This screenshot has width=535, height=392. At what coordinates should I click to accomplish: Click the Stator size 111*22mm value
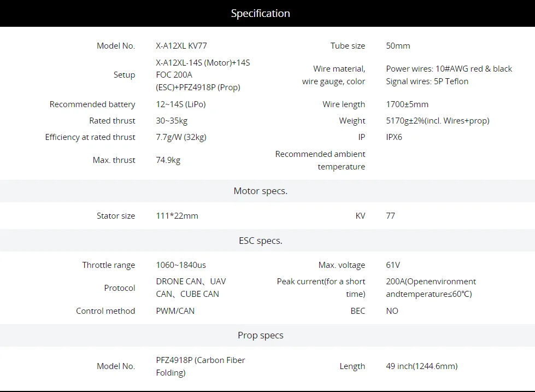pos(177,216)
